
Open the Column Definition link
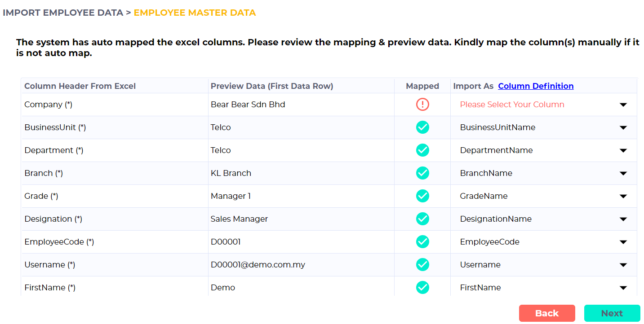(536, 86)
